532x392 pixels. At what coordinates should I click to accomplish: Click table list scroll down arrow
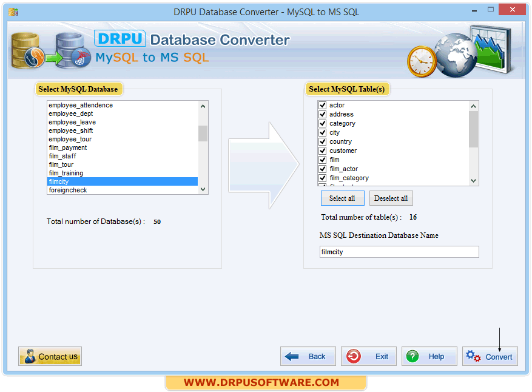[x=474, y=181]
